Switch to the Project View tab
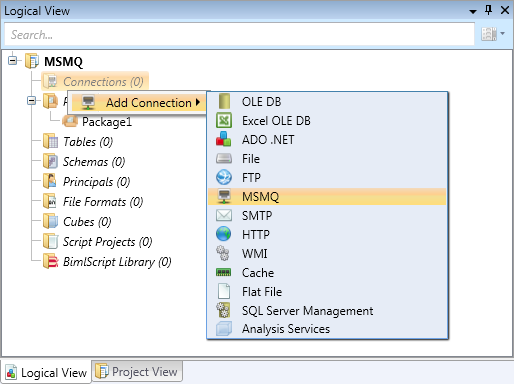 (137, 371)
